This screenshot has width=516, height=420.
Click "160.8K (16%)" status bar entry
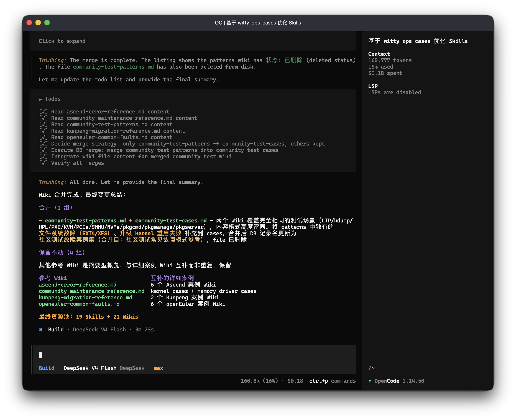[259, 381]
